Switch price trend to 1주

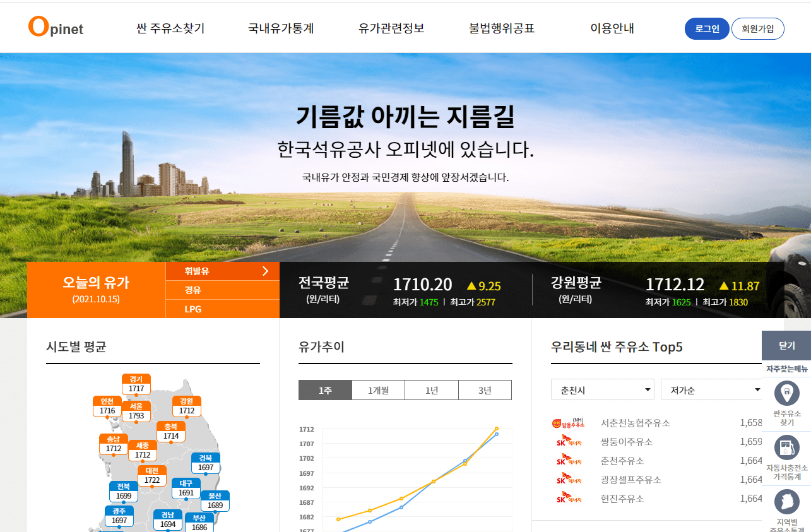pyautogui.click(x=325, y=390)
